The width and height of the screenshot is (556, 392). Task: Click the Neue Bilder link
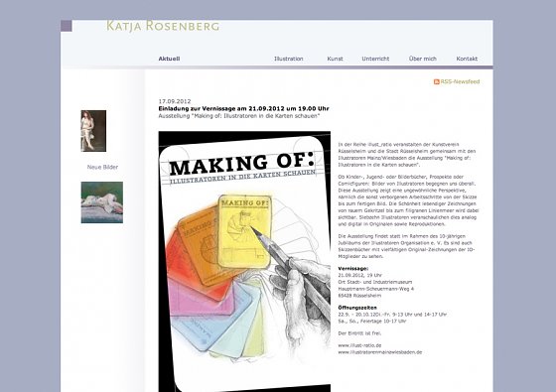pos(102,167)
